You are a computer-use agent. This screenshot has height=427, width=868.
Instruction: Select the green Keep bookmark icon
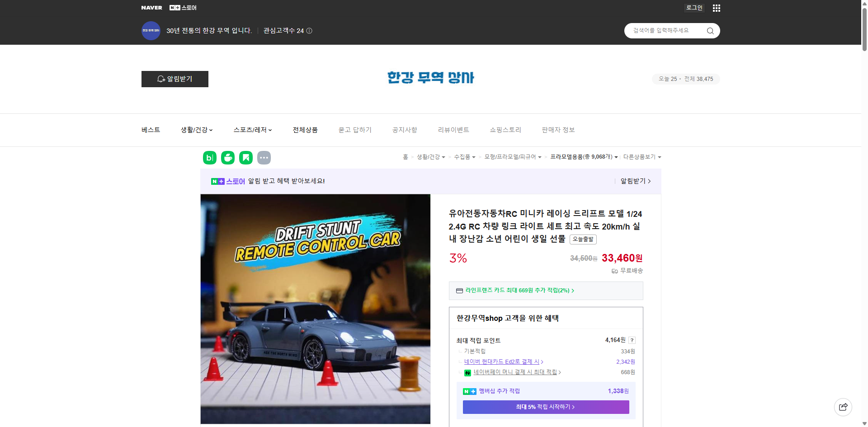click(x=245, y=158)
